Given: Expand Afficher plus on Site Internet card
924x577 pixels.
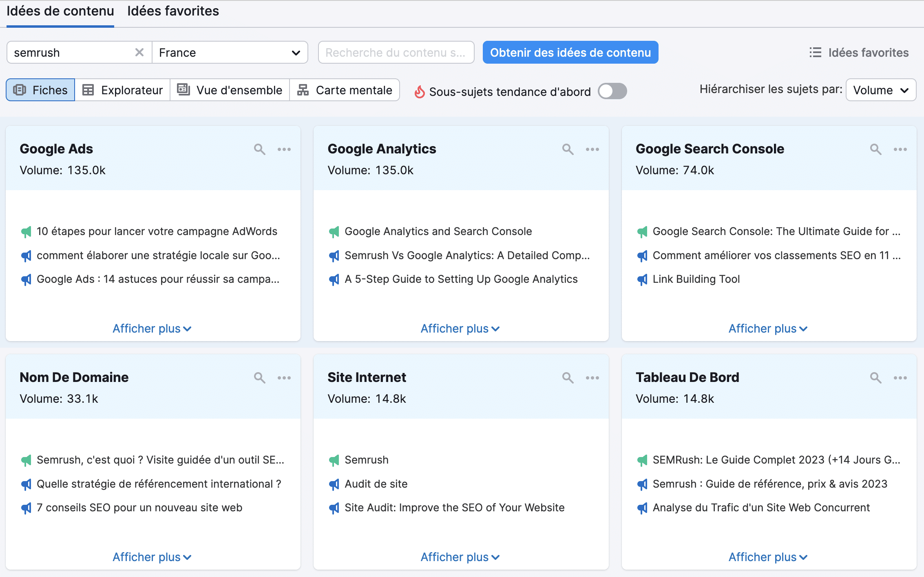Looking at the screenshot, I should tap(460, 557).
